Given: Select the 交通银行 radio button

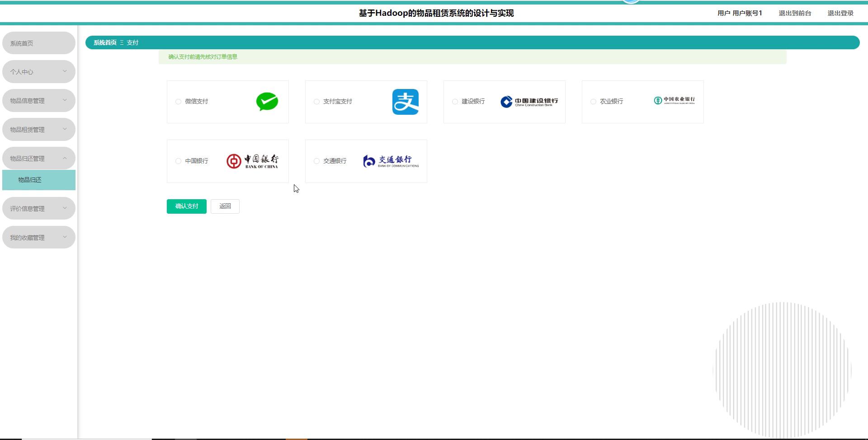Looking at the screenshot, I should (x=316, y=161).
